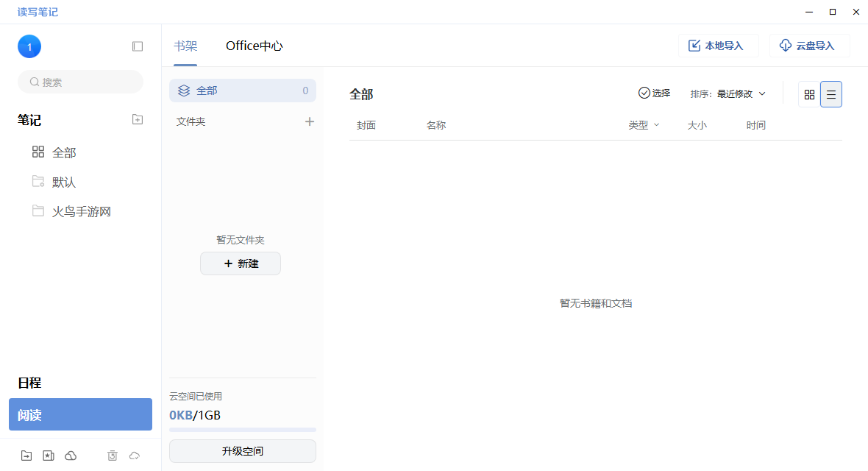The height and width of the screenshot is (471, 868).
Task: Collapse the left sidebar panel
Action: coord(138,46)
